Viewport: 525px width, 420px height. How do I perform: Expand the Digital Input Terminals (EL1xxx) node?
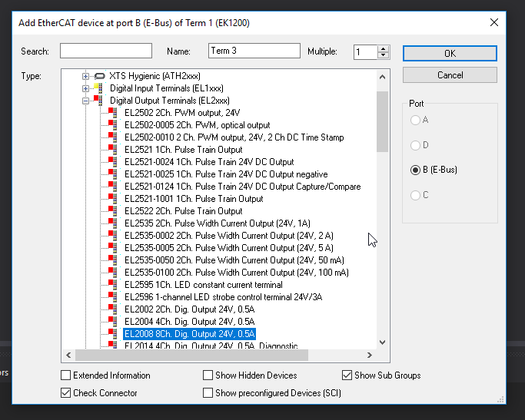[86, 88]
